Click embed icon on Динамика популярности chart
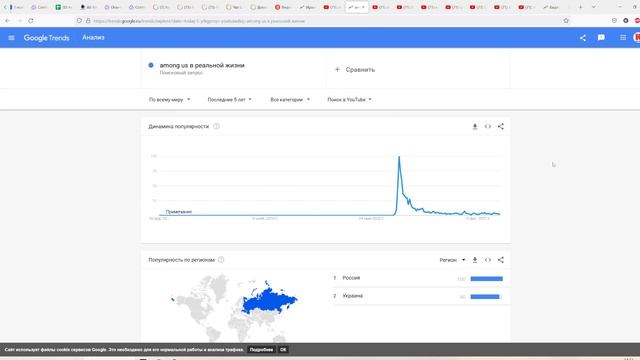This screenshot has height=360, width=640. point(488,127)
